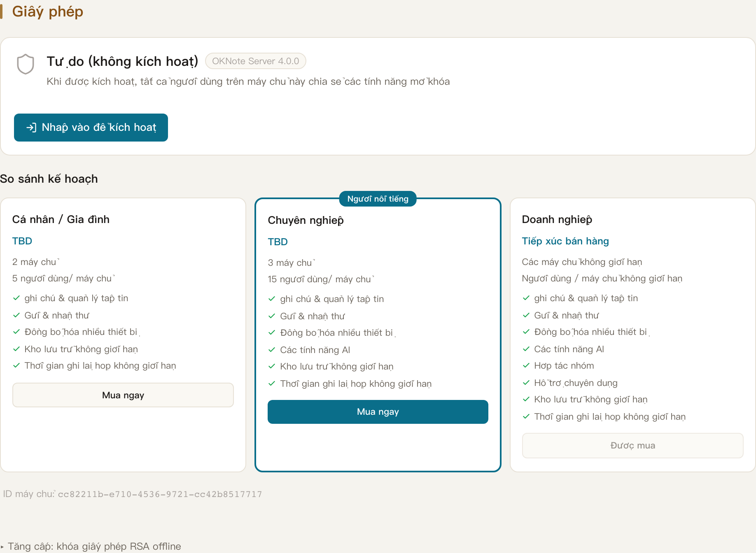Click the OKNote Server 4.0.0 version badge
This screenshot has width=756, height=553.
[256, 61]
